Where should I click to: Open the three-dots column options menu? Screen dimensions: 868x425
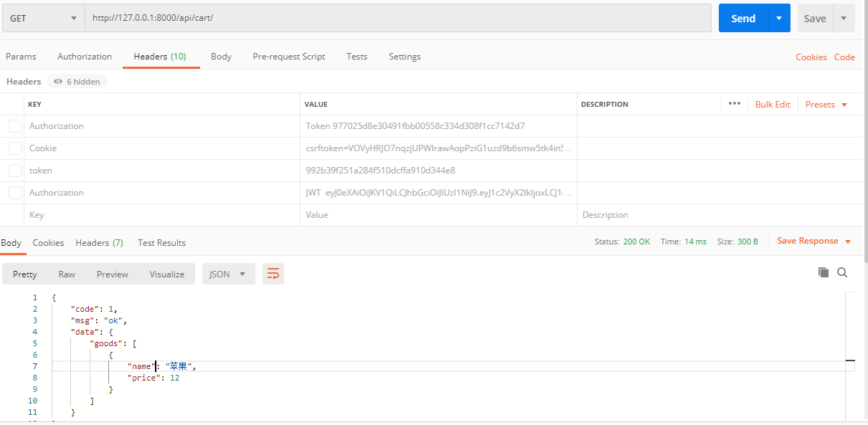coord(734,103)
